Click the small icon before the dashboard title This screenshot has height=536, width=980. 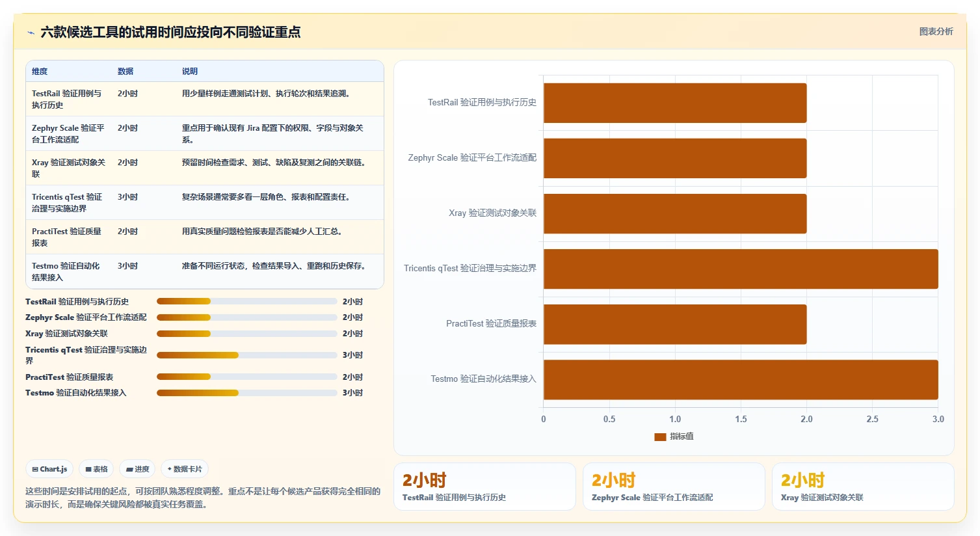pyautogui.click(x=31, y=33)
